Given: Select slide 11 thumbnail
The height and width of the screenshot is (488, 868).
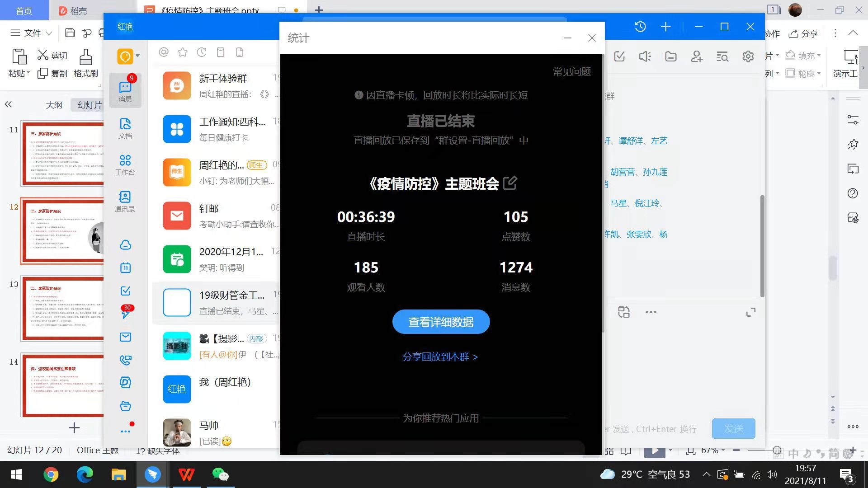Looking at the screenshot, I should point(63,154).
